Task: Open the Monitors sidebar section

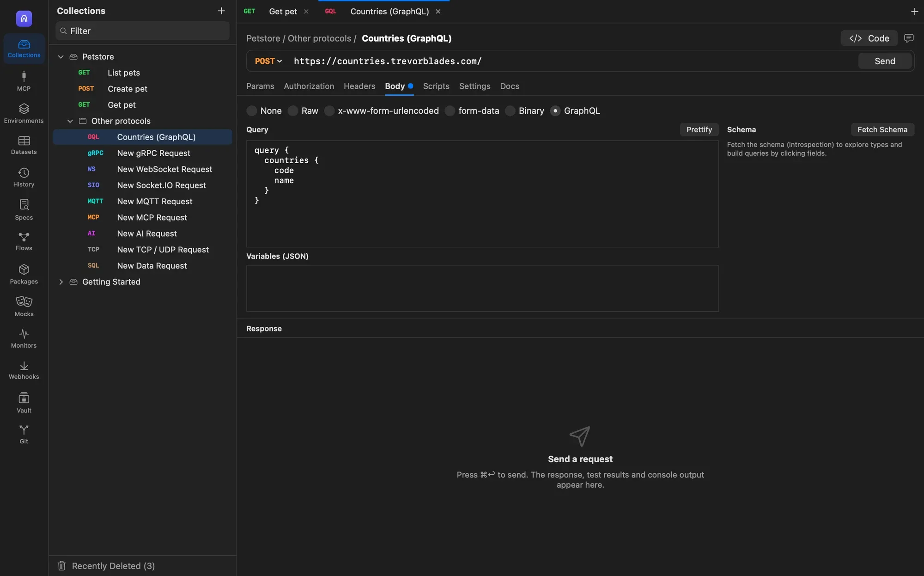Action: pos(24,338)
